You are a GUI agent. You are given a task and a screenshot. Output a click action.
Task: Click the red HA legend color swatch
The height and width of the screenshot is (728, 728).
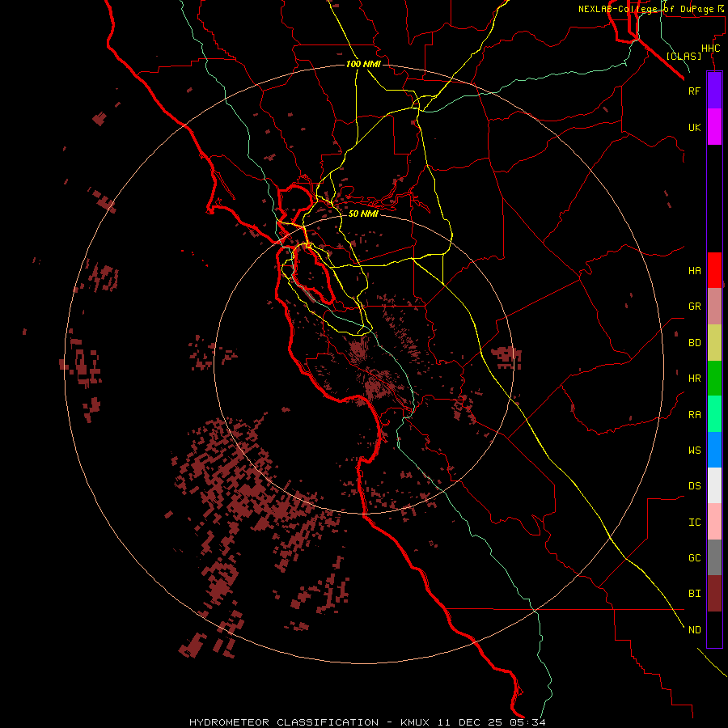click(x=714, y=270)
